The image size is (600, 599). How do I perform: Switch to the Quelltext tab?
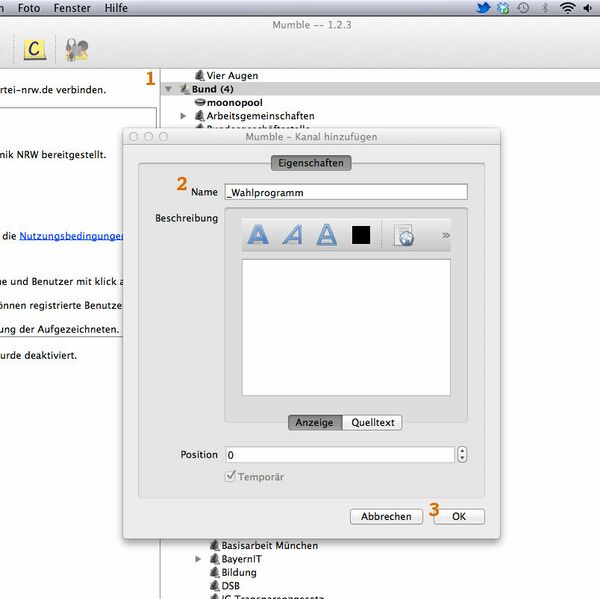372,422
